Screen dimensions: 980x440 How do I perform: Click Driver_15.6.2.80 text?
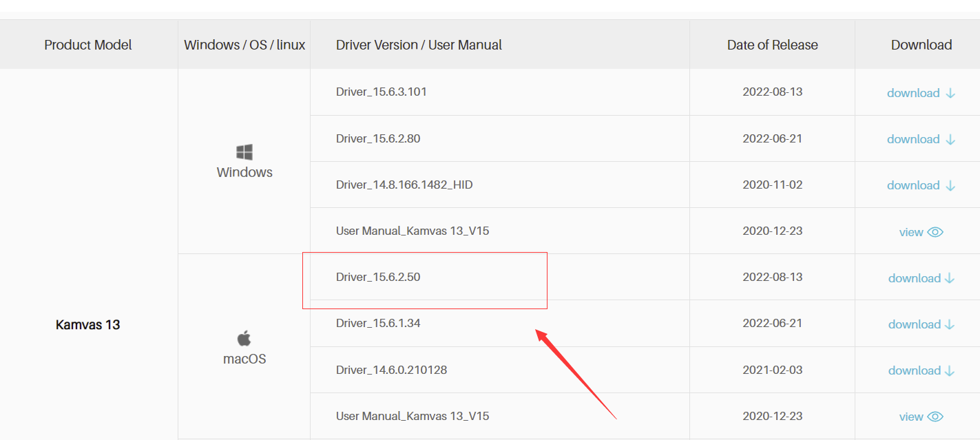pyautogui.click(x=378, y=138)
